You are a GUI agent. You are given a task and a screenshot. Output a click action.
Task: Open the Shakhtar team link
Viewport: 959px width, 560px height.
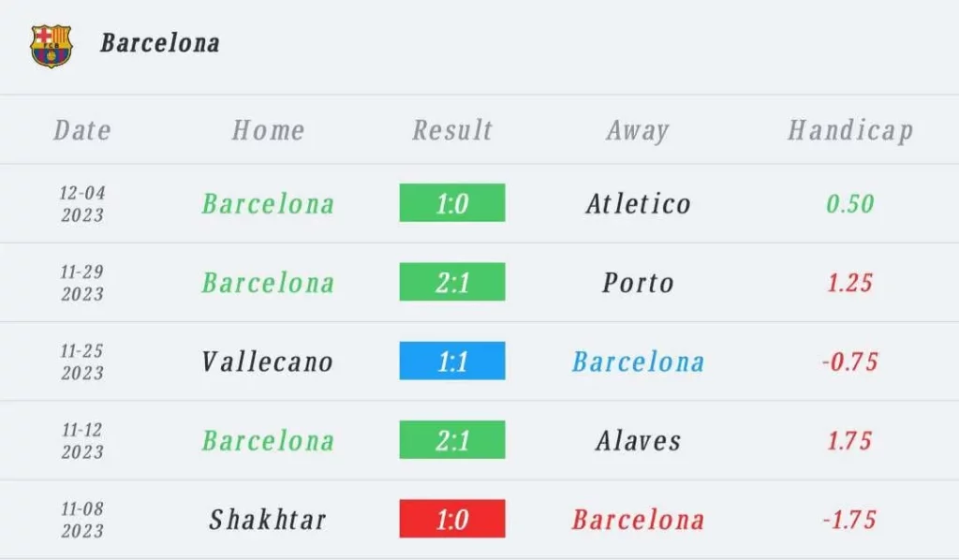(x=267, y=520)
